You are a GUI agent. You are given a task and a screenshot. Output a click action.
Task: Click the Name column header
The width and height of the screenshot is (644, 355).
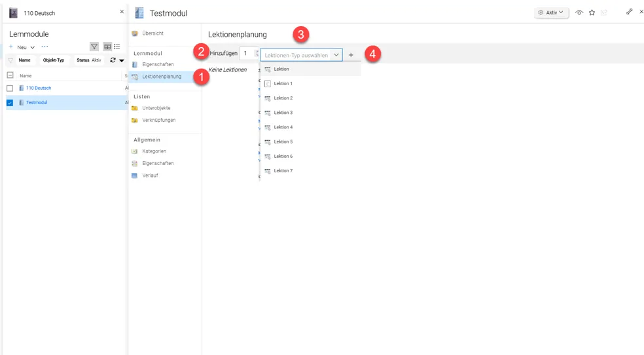pos(26,75)
